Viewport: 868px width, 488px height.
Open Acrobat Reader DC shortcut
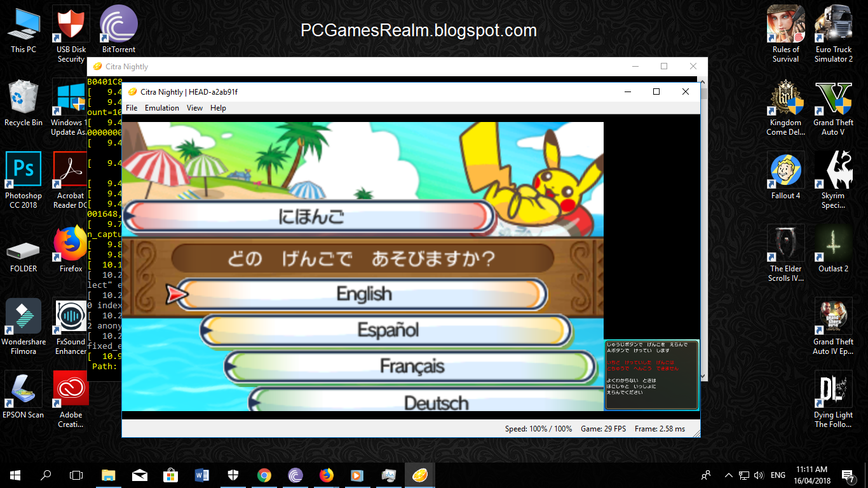tap(71, 180)
